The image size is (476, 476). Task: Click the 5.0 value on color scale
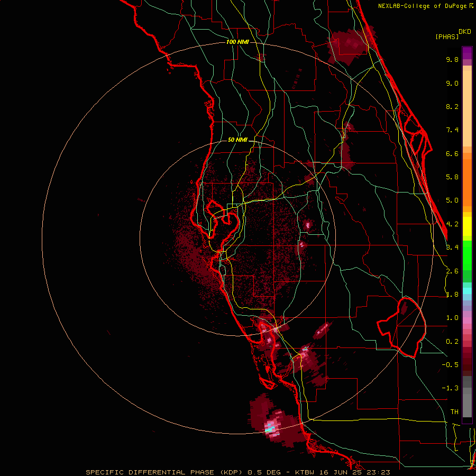click(x=452, y=200)
